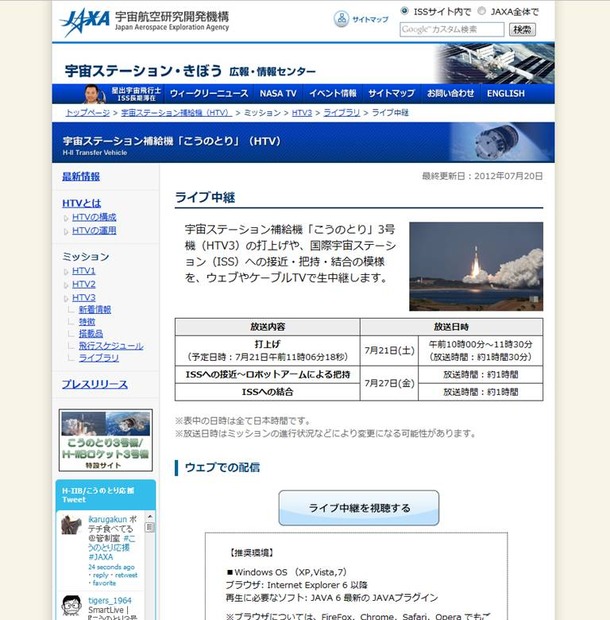
Task: Open 搭載品 under HTV3
Action: [91, 334]
